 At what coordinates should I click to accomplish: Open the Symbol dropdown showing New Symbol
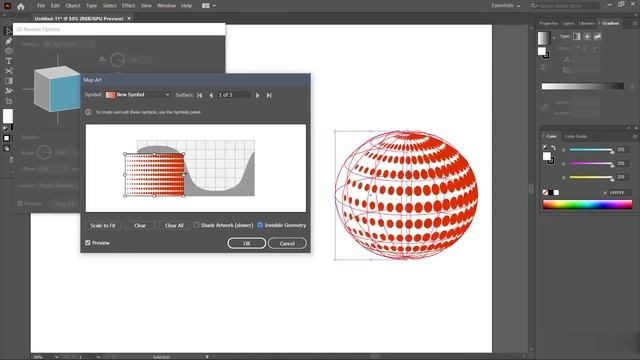(138, 95)
